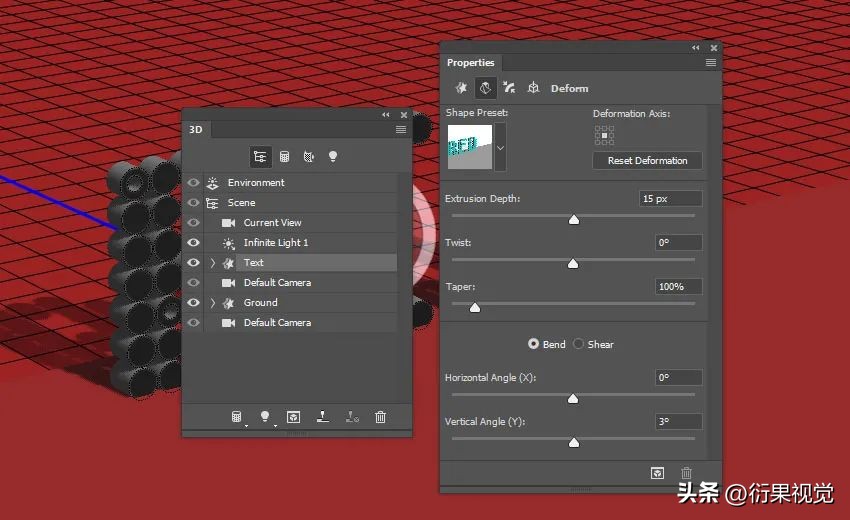Hide the Infinite Light 1 item
The height and width of the screenshot is (520, 850).
[194, 243]
